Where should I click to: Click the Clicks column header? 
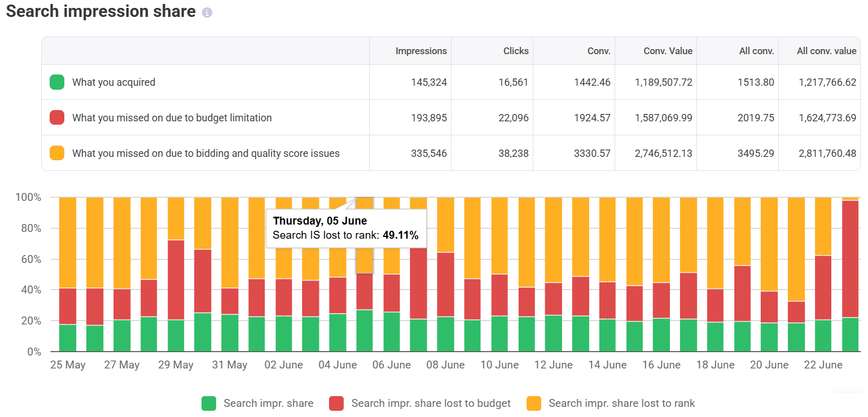516,51
